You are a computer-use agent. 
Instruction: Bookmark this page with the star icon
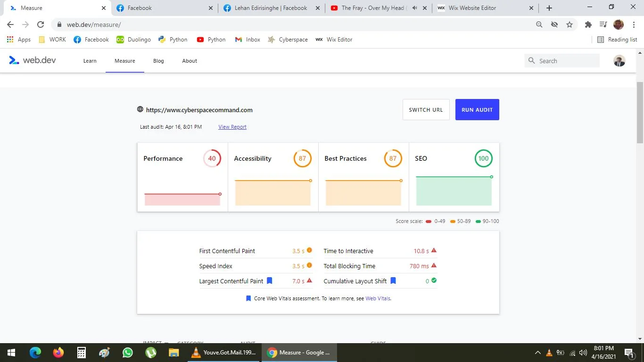click(x=570, y=25)
